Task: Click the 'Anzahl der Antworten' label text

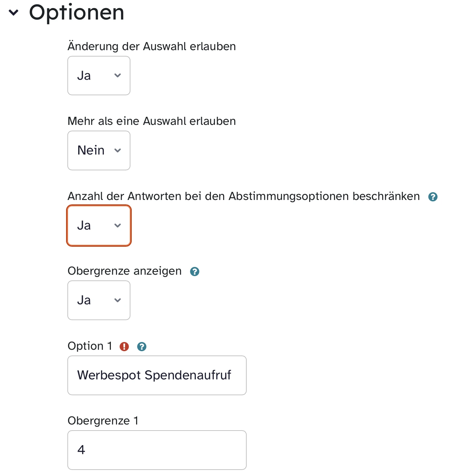Action: pos(243,196)
